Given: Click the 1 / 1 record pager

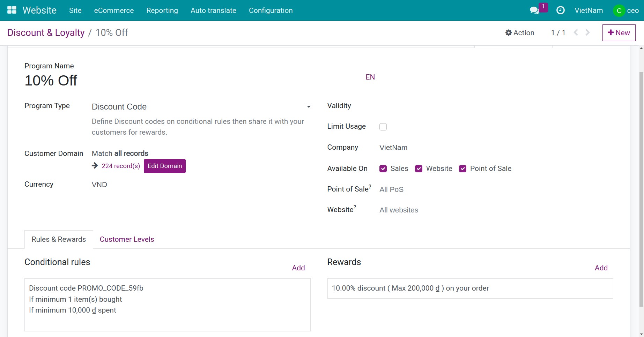Looking at the screenshot, I should [x=558, y=33].
